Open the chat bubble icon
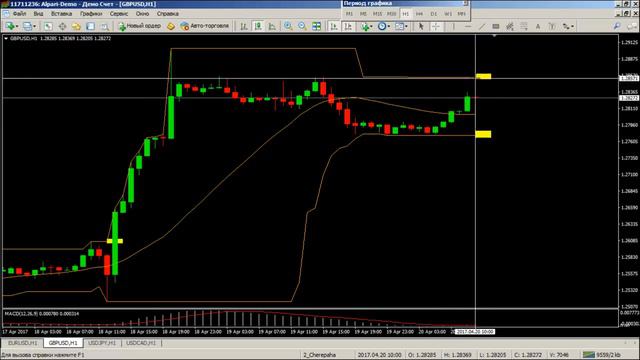The height and width of the screenshot is (360, 640). (631, 26)
